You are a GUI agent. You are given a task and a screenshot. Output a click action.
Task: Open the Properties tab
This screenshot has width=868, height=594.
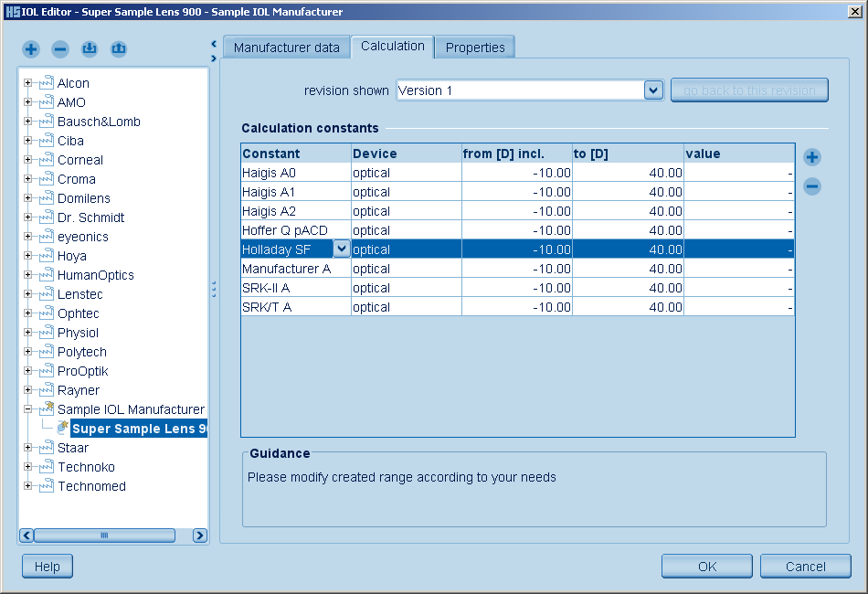[474, 48]
